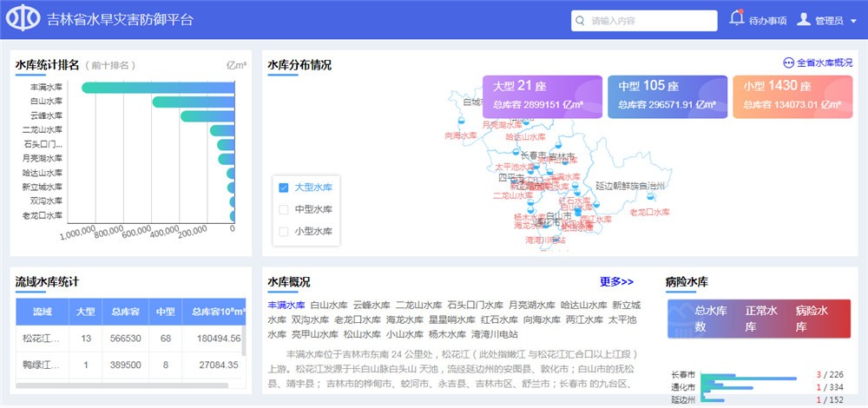This screenshot has width=868, height=408.
Task: Open the 待办事项 notification bell
Action: pos(737,18)
